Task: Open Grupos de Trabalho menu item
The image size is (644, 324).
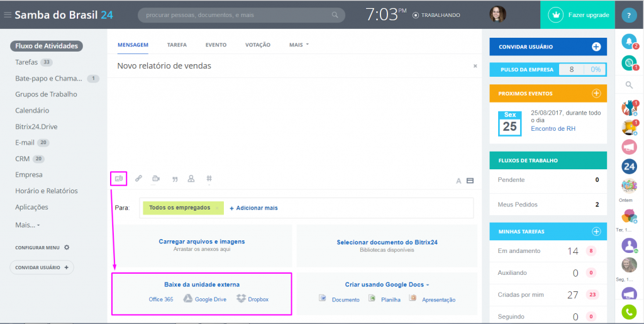Action: point(46,94)
